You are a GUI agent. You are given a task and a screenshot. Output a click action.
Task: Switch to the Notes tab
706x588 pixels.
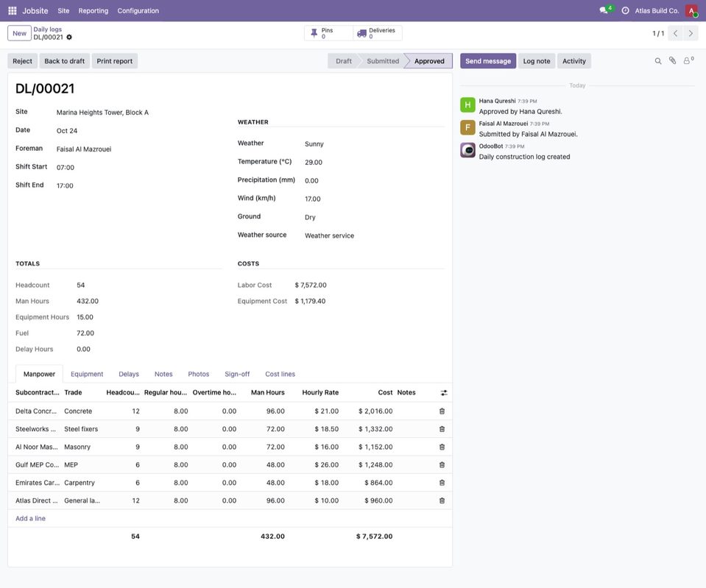(163, 374)
